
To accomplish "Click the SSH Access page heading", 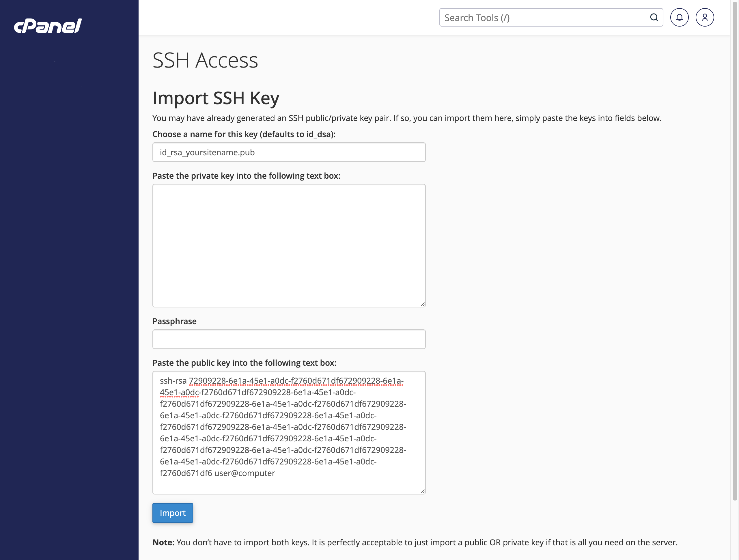I will (205, 60).
